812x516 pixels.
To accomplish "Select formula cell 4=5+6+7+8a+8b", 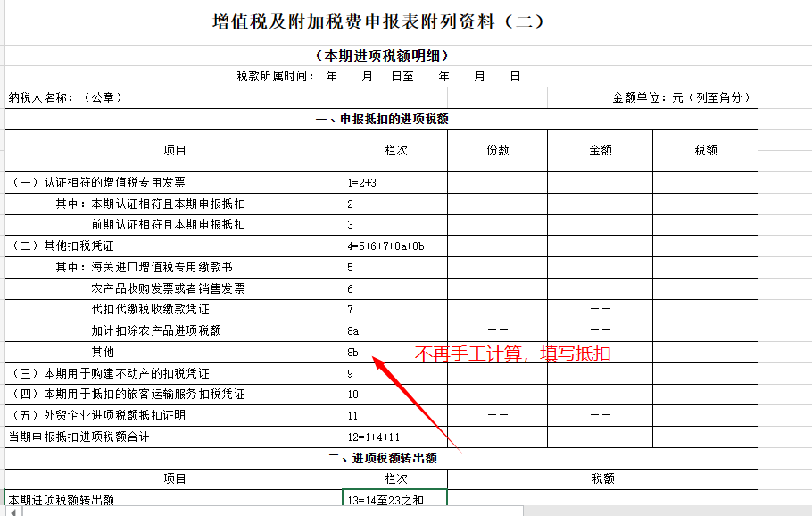I will tap(395, 246).
